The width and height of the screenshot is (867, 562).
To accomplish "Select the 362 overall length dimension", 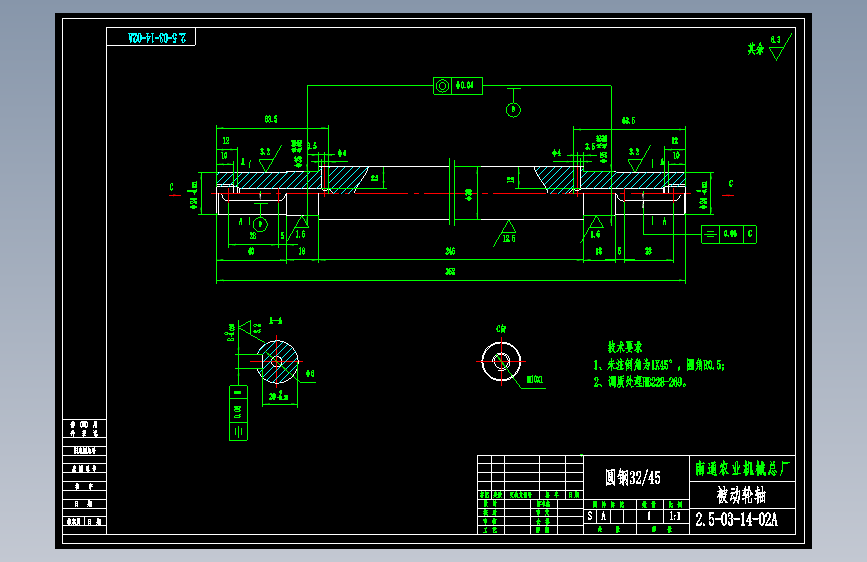I will pos(450,272).
